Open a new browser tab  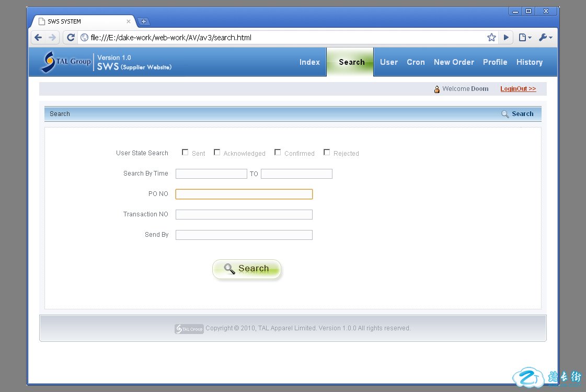(144, 21)
